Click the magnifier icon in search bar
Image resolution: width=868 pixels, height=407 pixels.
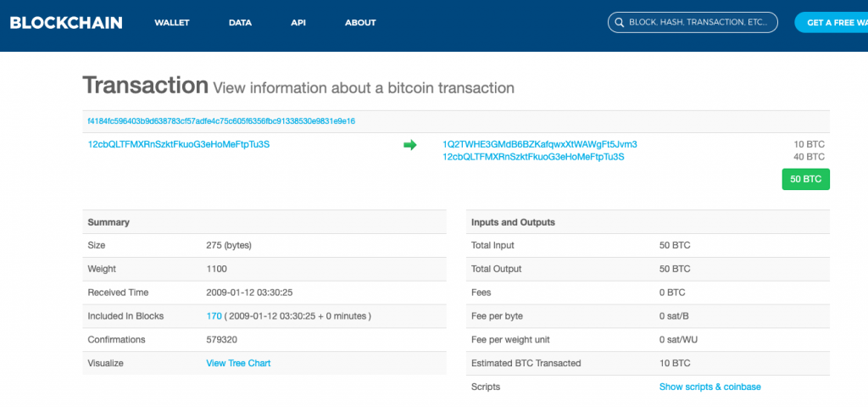click(620, 23)
